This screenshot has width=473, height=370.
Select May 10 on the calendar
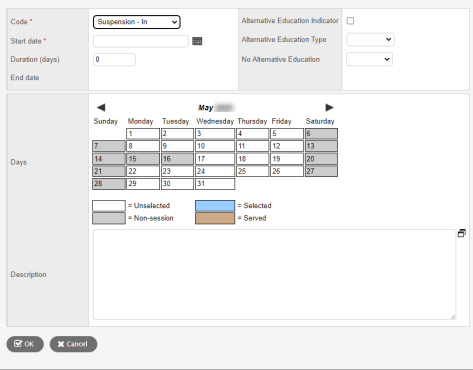coord(215,146)
